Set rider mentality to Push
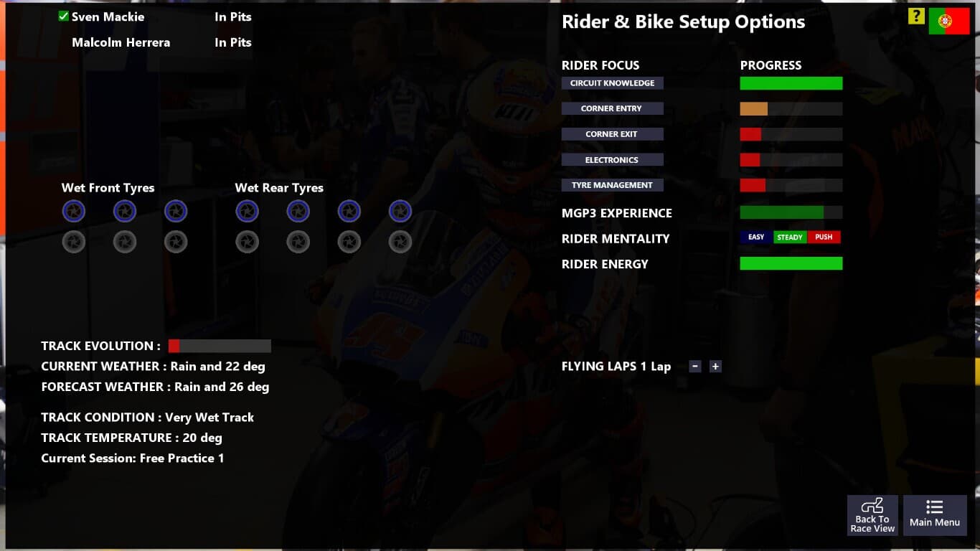Screen dimensions: 980x551 point(824,237)
